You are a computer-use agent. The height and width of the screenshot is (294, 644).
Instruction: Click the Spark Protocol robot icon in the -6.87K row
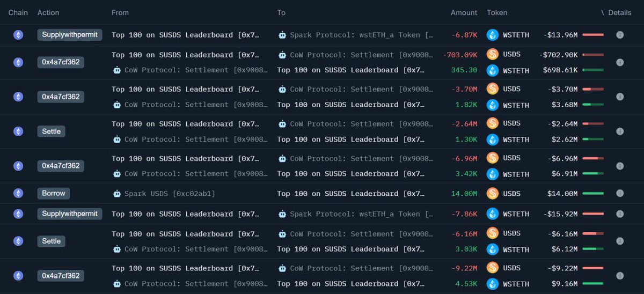click(282, 35)
